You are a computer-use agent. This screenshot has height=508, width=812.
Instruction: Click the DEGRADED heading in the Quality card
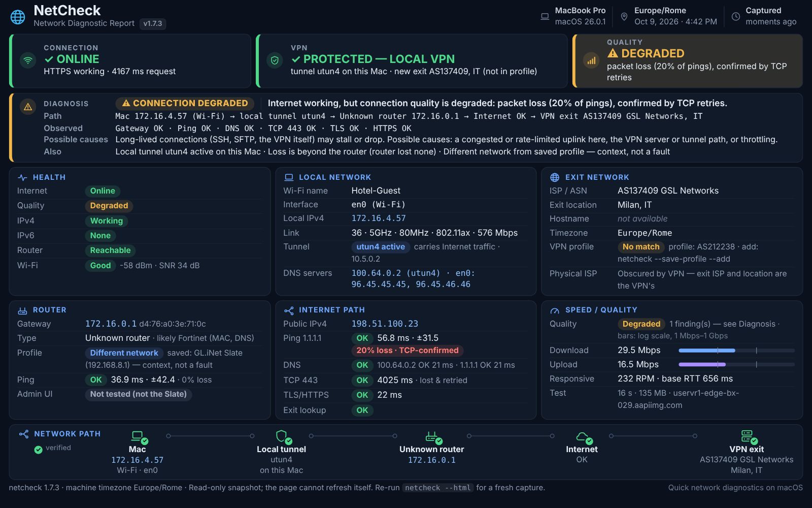646,54
